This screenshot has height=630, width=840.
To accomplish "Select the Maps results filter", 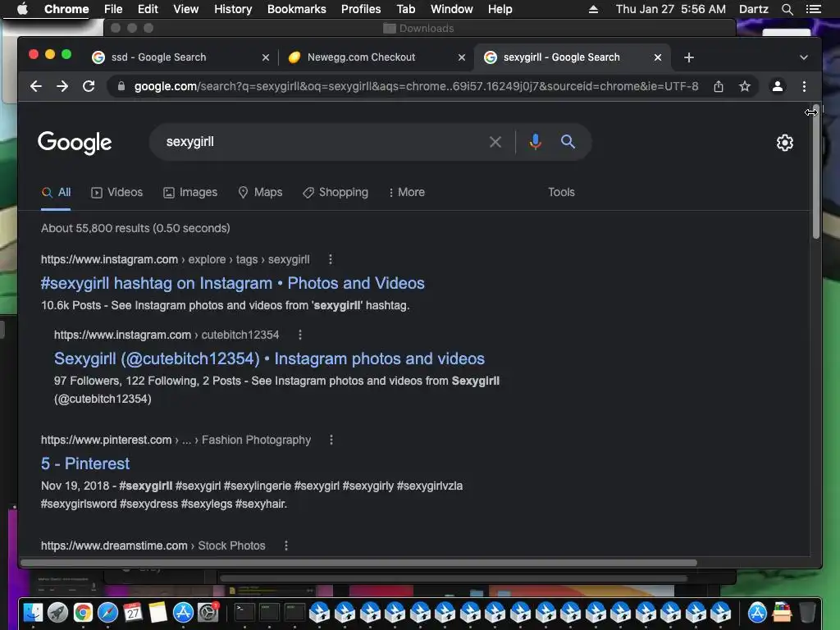I will point(260,192).
